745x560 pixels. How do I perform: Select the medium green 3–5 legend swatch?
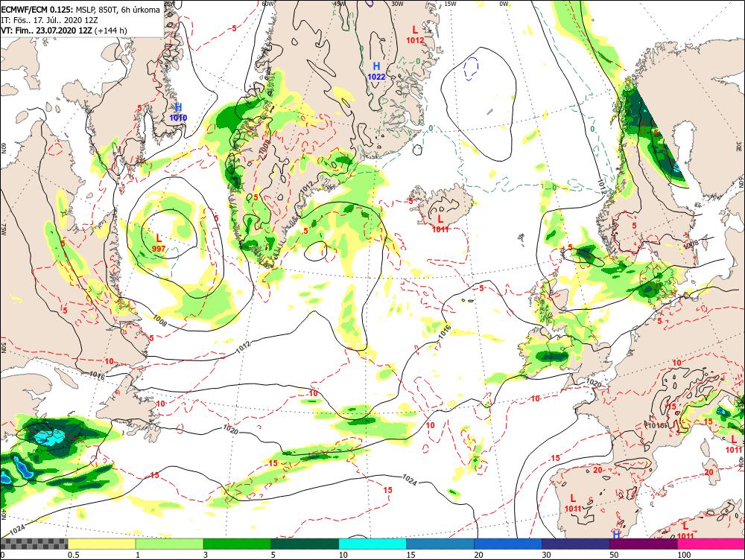pos(237,544)
